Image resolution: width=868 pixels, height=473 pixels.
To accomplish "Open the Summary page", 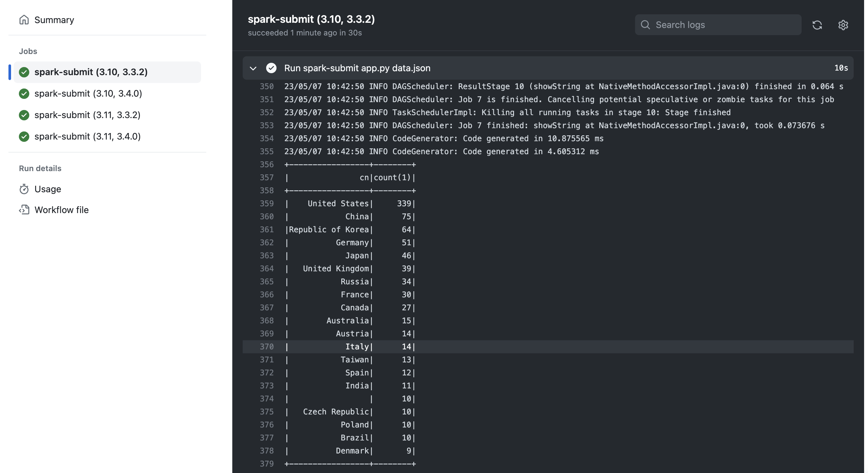I will coord(54,20).
